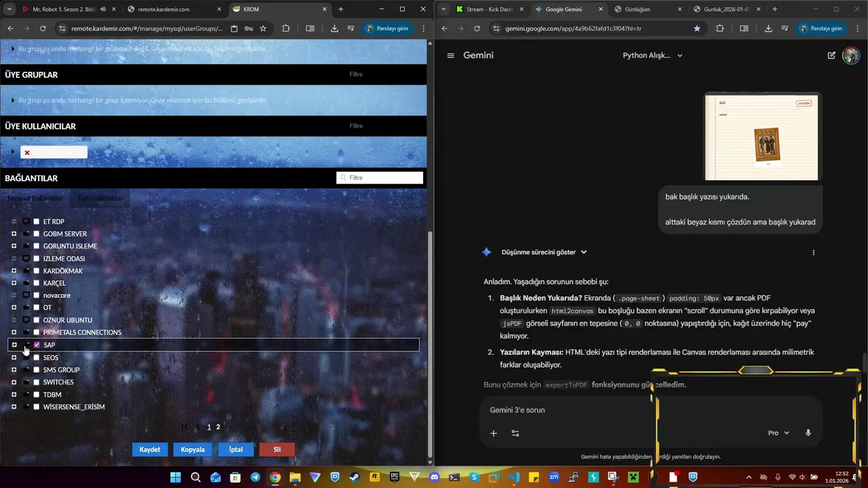Bookmark the KROM page with star icon

[263, 28]
